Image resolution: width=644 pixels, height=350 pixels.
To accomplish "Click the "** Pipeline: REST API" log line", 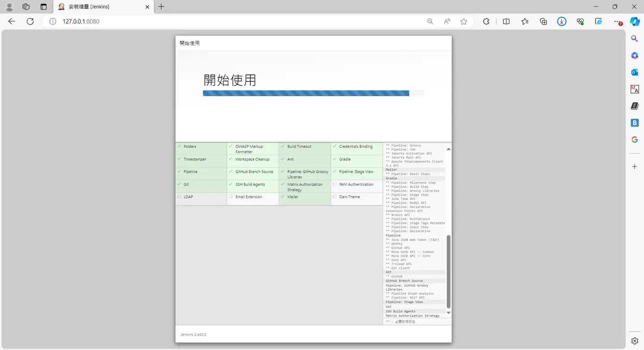I will click(405, 298).
